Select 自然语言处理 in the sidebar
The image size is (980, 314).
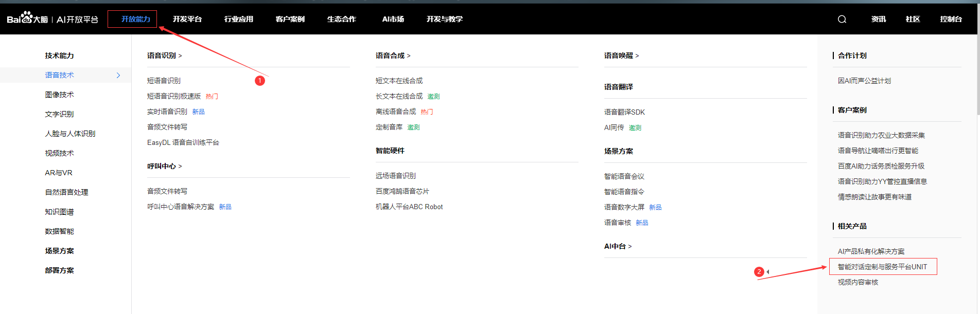[x=67, y=192]
